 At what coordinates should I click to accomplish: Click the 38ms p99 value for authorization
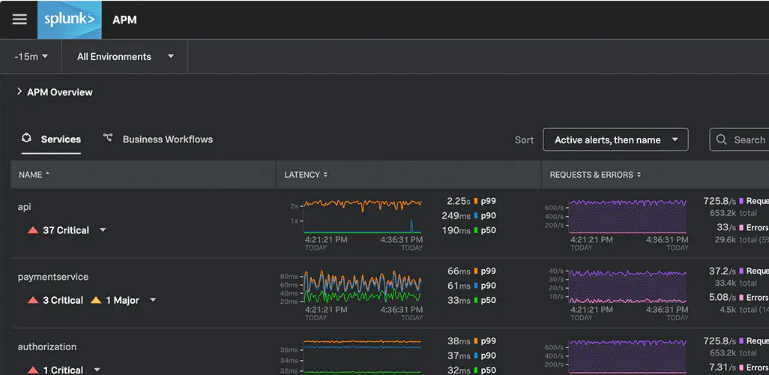coord(459,341)
